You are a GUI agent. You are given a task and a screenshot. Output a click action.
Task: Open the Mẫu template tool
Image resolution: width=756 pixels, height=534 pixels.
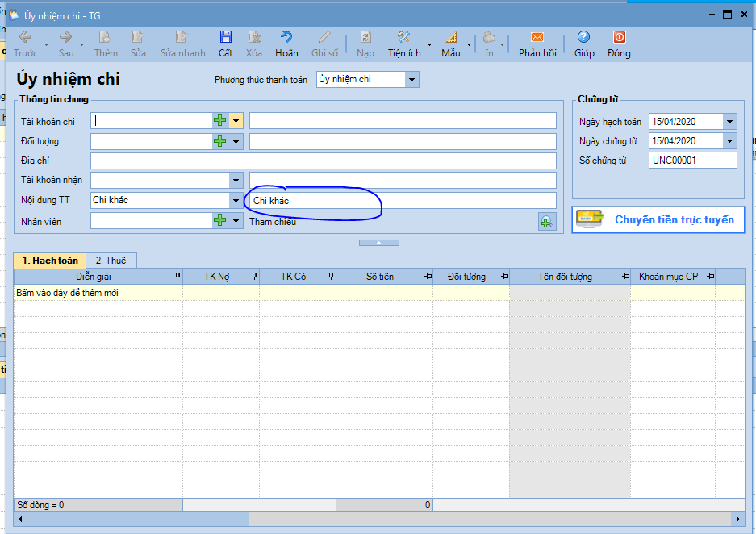[451, 44]
